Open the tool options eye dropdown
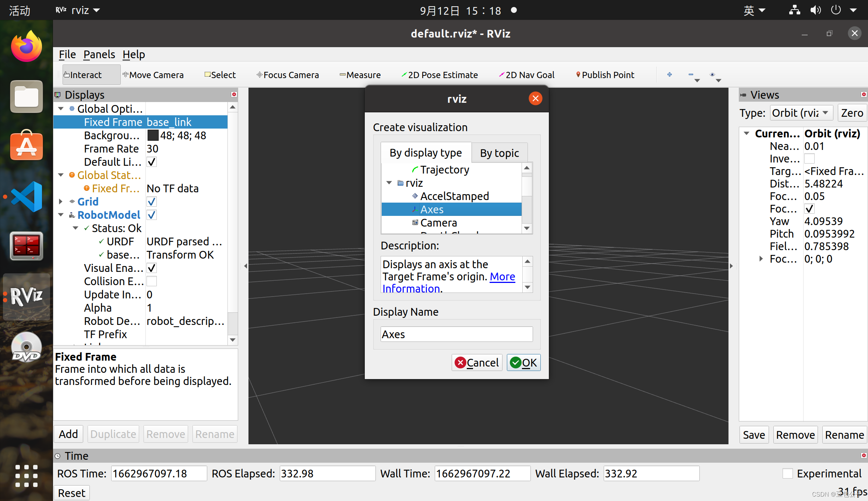Viewport: 868px width, 501px height. [x=715, y=76]
